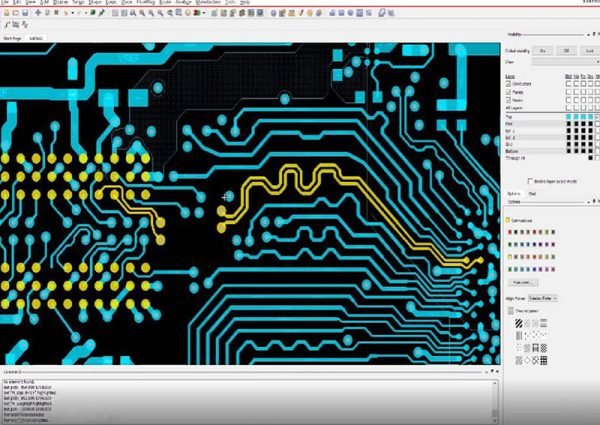Open the Display menu

(60, 2)
